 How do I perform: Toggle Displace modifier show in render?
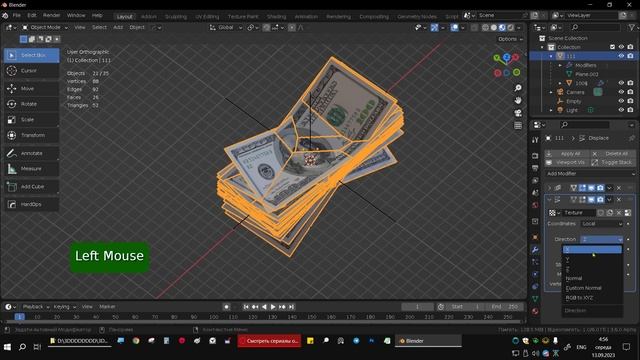[600, 200]
